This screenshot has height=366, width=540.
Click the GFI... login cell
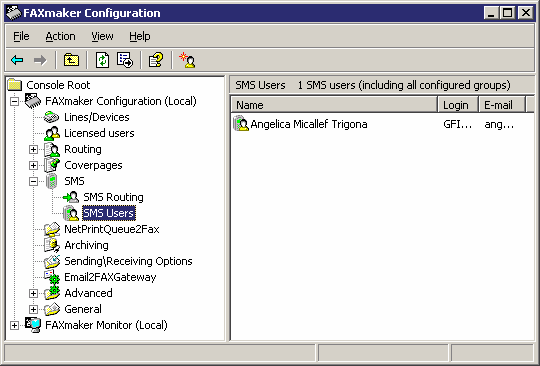457,124
